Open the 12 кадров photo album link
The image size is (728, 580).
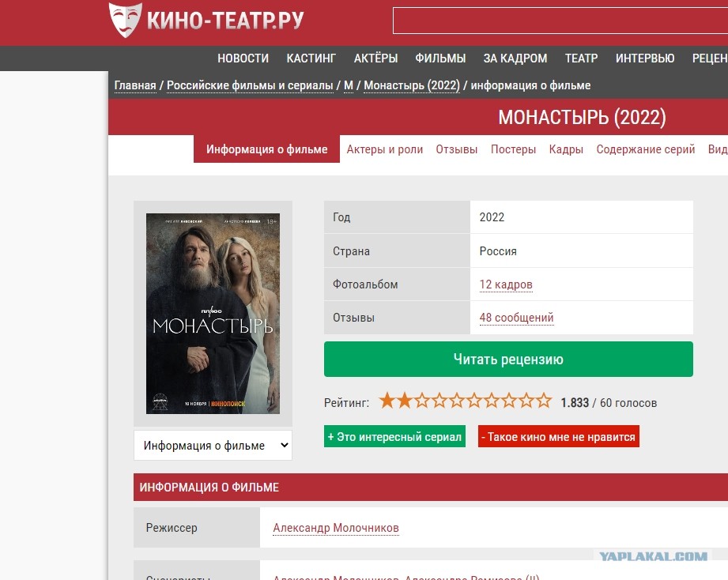click(x=506, y=284)
